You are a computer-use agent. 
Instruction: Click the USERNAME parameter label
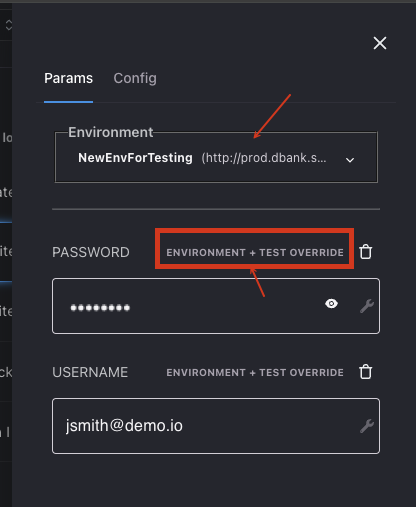90,372
